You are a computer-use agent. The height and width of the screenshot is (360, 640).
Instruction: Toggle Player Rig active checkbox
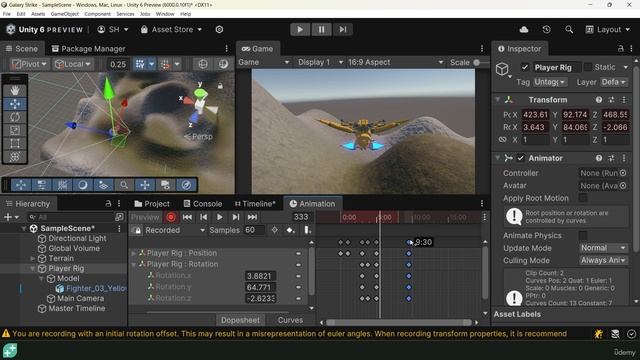click(x=525, y=67)
